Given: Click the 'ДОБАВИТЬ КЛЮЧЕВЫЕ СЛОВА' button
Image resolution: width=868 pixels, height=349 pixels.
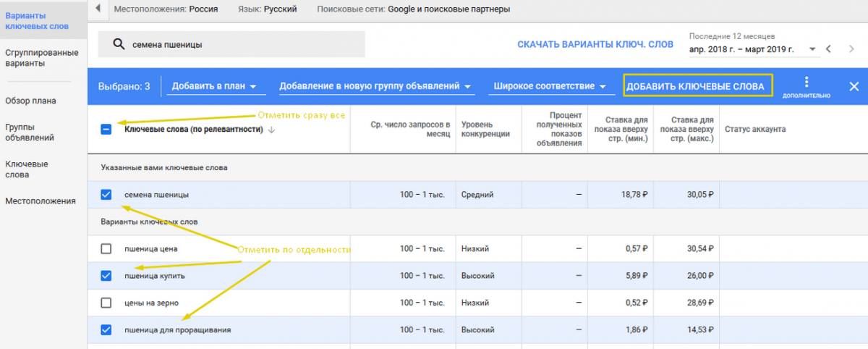Looking at the screenshot, I should (x=695, y=86).
